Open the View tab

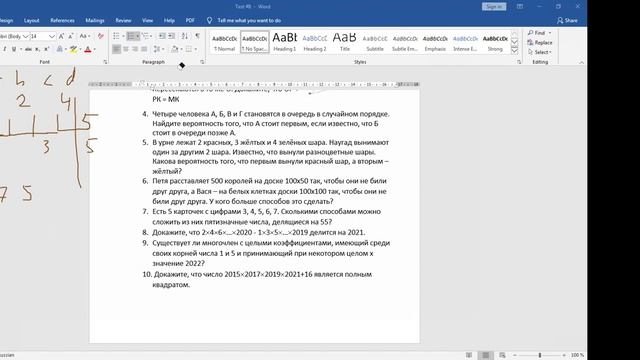pyautogui.click(x=147, y=20)
